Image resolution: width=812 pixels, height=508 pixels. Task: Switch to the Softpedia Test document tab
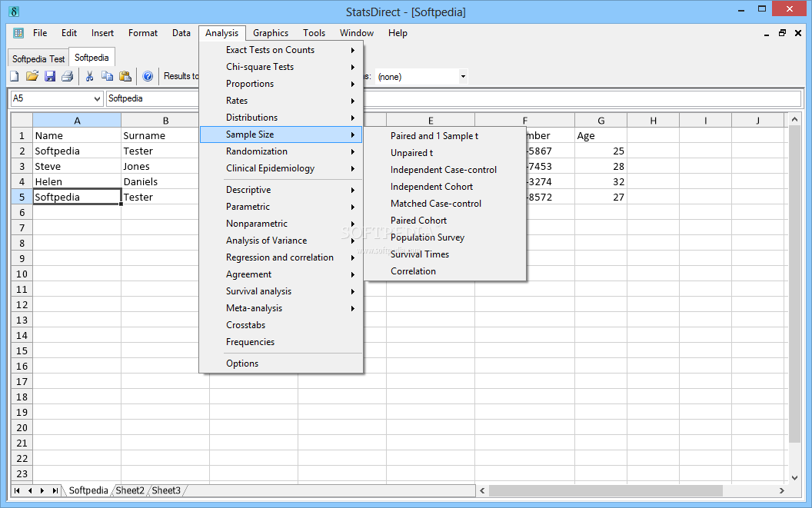coord(38,59)
